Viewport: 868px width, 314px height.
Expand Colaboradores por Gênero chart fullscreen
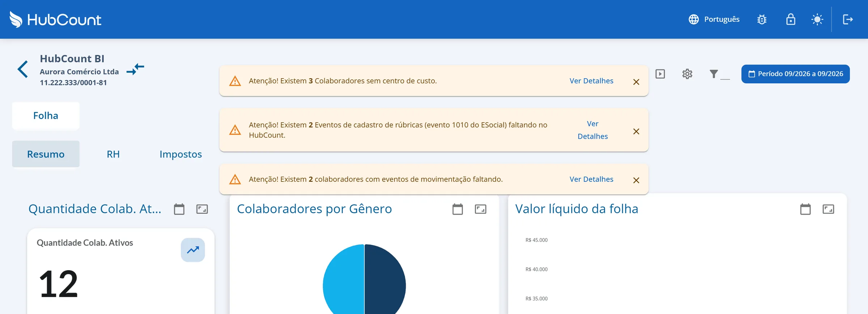coord(480,209)
